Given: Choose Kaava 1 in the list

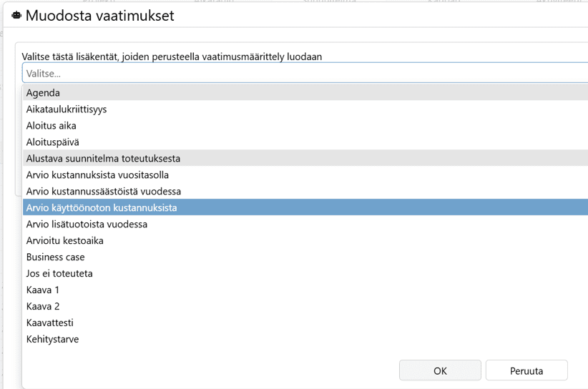Looking at the screenshot, I should click(43, 290).
